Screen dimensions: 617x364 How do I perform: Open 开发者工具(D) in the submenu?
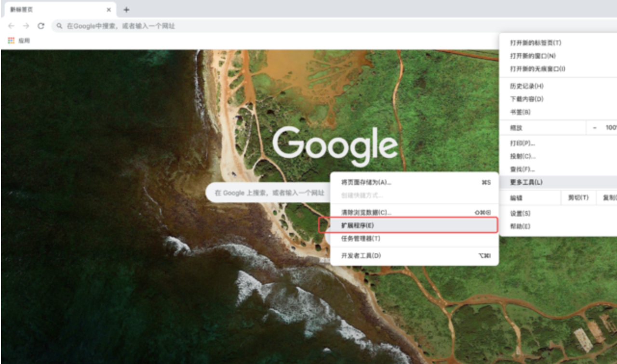point(415,256)
